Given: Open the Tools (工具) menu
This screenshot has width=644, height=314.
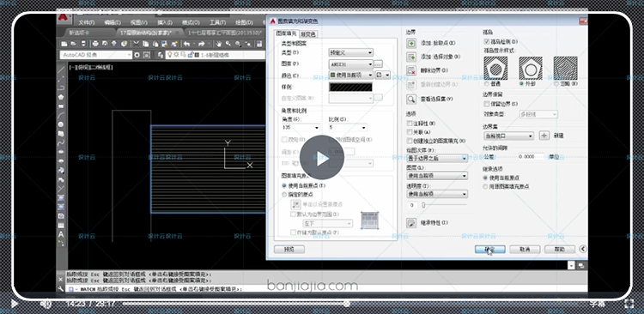Looking at the screenshot, I should [x=217, y=22].
